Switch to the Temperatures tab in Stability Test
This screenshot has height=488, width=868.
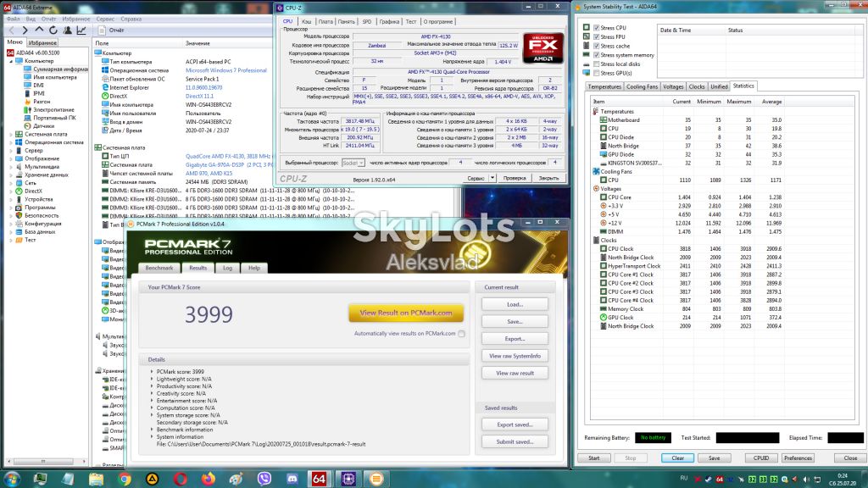point(604,87)
